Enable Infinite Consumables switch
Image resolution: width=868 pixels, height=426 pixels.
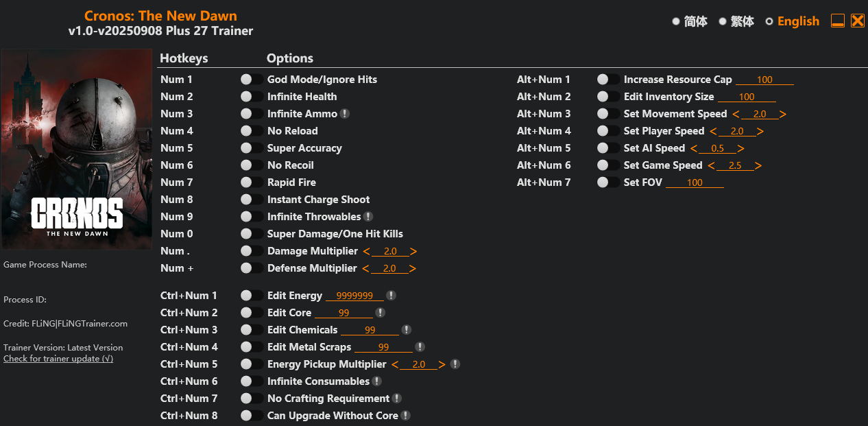coord(252,381)
